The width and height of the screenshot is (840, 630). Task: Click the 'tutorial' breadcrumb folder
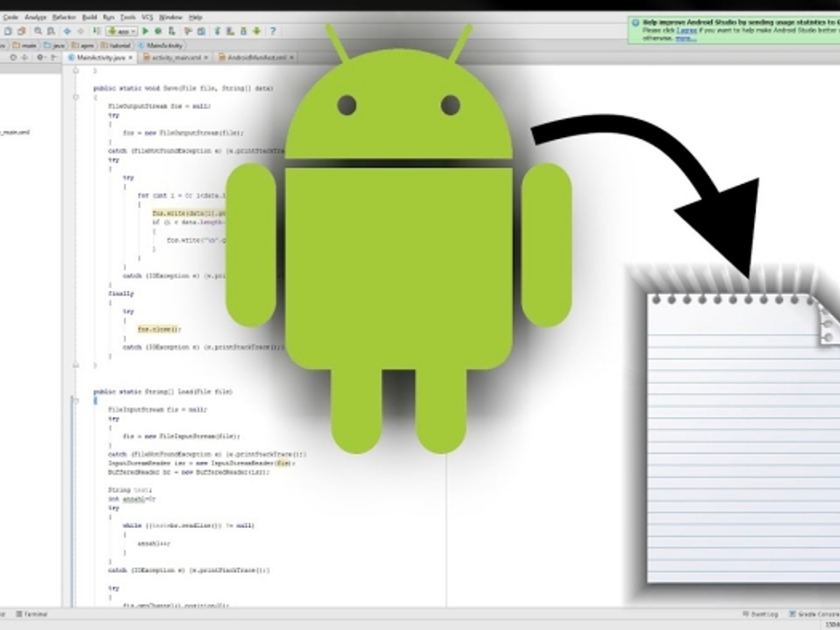(115, 45)
